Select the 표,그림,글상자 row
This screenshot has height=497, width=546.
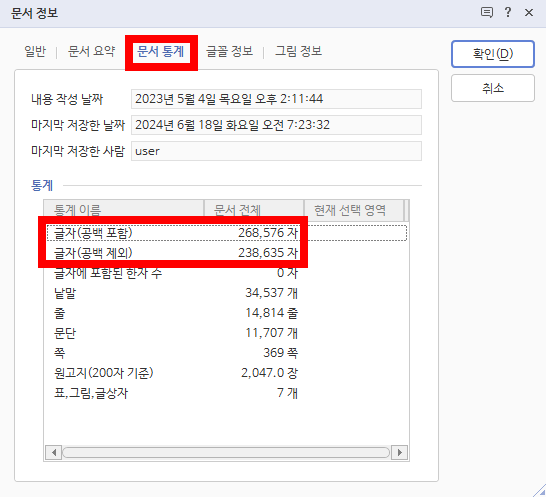point(227,393)
